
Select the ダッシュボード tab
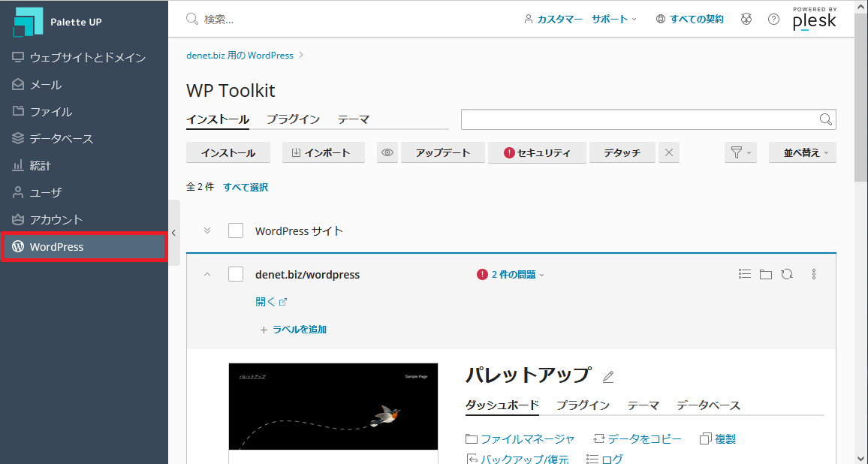coord(502,406)
